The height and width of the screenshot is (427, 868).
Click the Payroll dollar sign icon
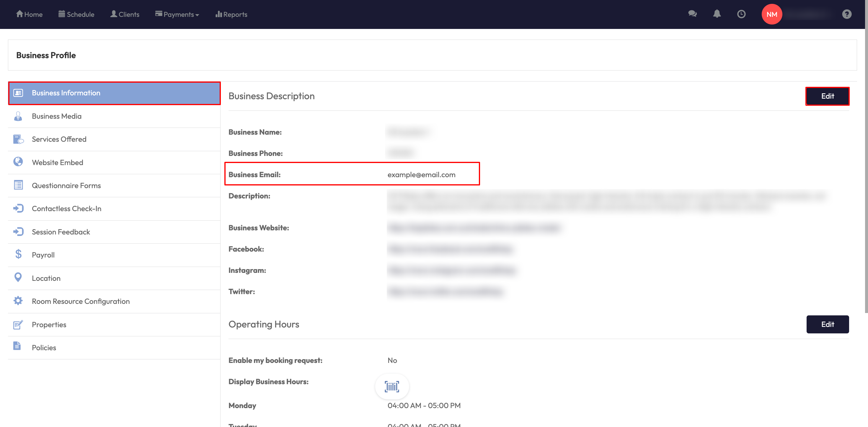pyautogui.click(x=18, y=255)
